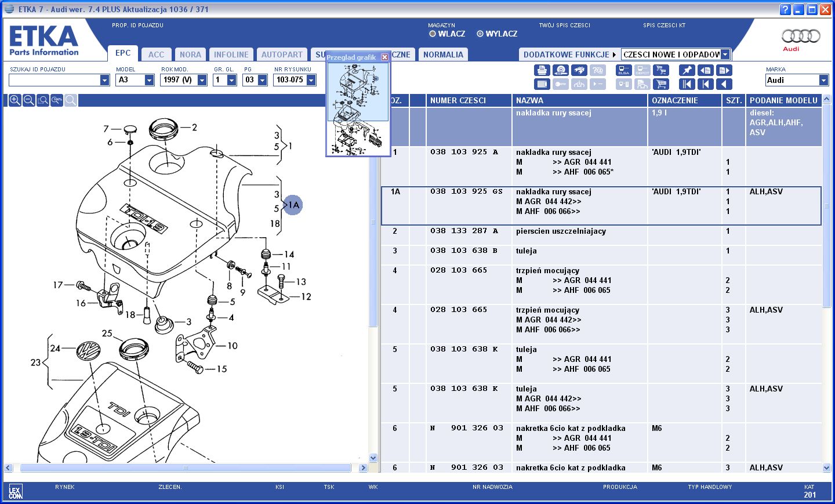Click callout number 23 in the diagram
This screenshot has width=835, height=504.
click(x=35, y=362)
